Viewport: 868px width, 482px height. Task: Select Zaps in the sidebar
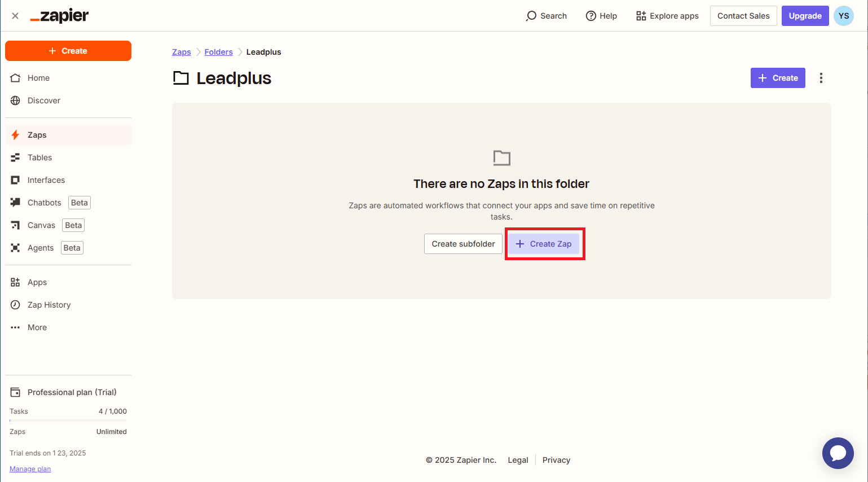68,135
